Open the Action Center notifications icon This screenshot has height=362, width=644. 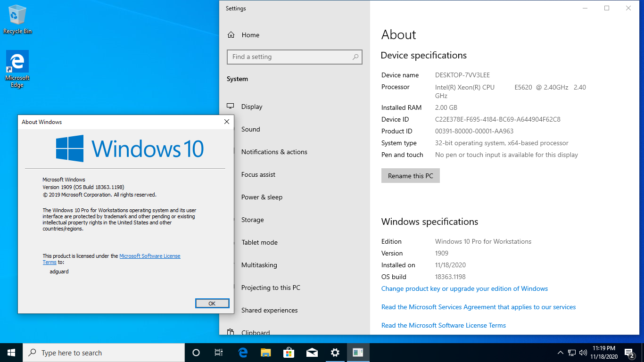click(x=629, y=353)
